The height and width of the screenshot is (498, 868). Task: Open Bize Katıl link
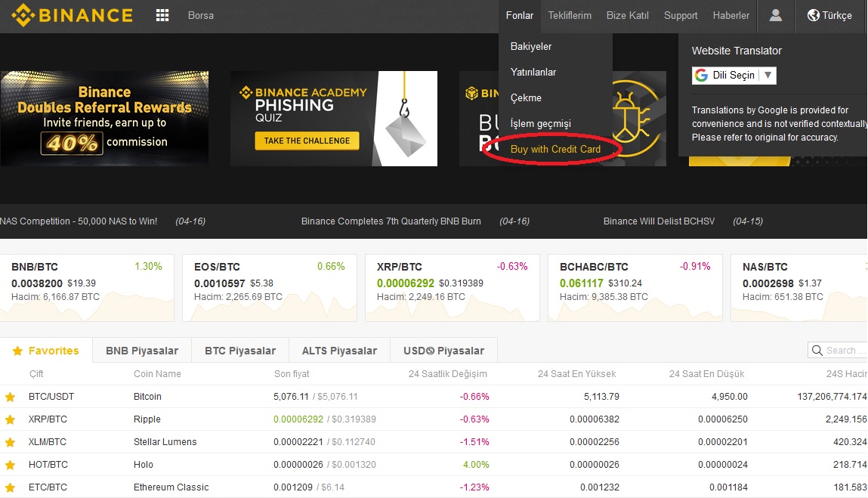(627, 16)
